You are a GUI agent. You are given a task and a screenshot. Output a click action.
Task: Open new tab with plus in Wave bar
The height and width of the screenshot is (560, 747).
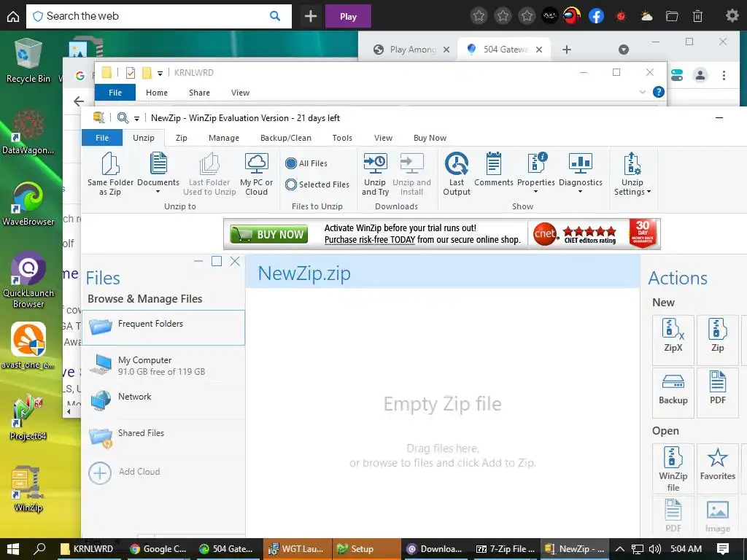311,16
